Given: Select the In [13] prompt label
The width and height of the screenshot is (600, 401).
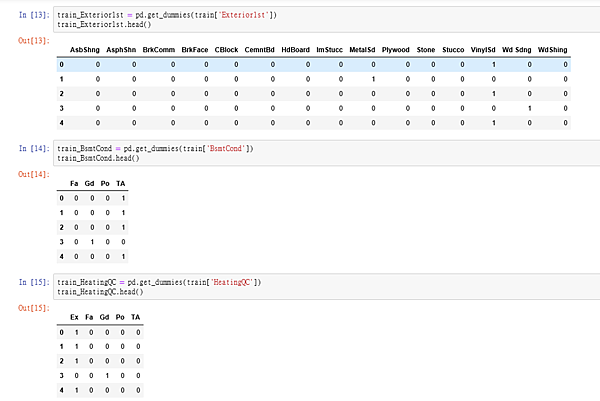Looking at the screenshot, I should 34,15.
